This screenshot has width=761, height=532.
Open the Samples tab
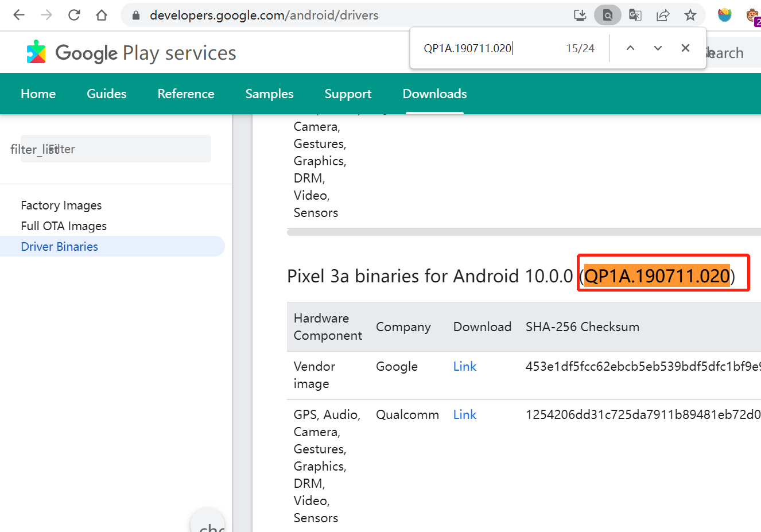coord(269,94)
